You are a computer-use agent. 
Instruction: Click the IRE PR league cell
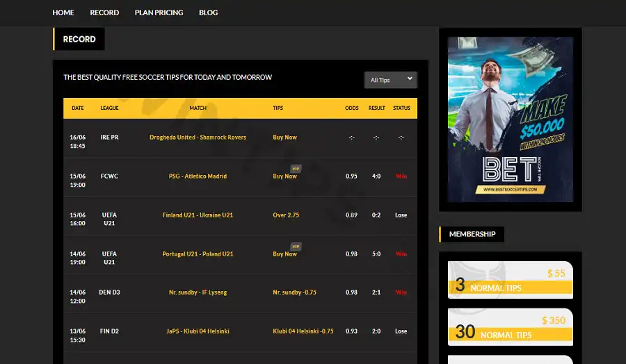[x=109, y=137]
